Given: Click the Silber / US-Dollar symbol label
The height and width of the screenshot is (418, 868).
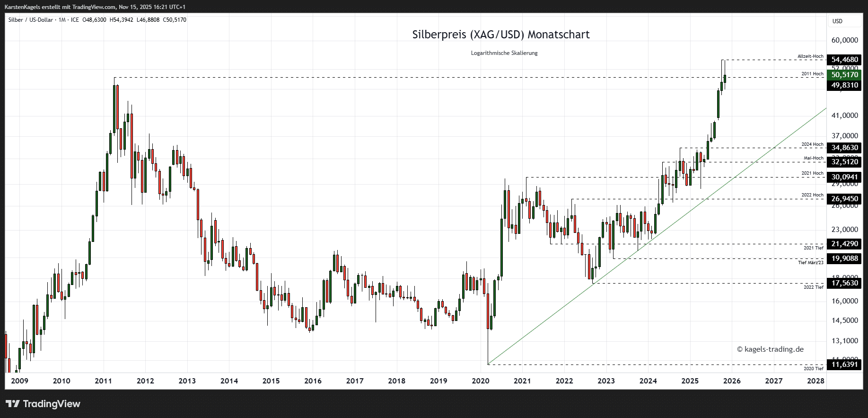Looking at the screenshot, I should (x=31, y=20).
